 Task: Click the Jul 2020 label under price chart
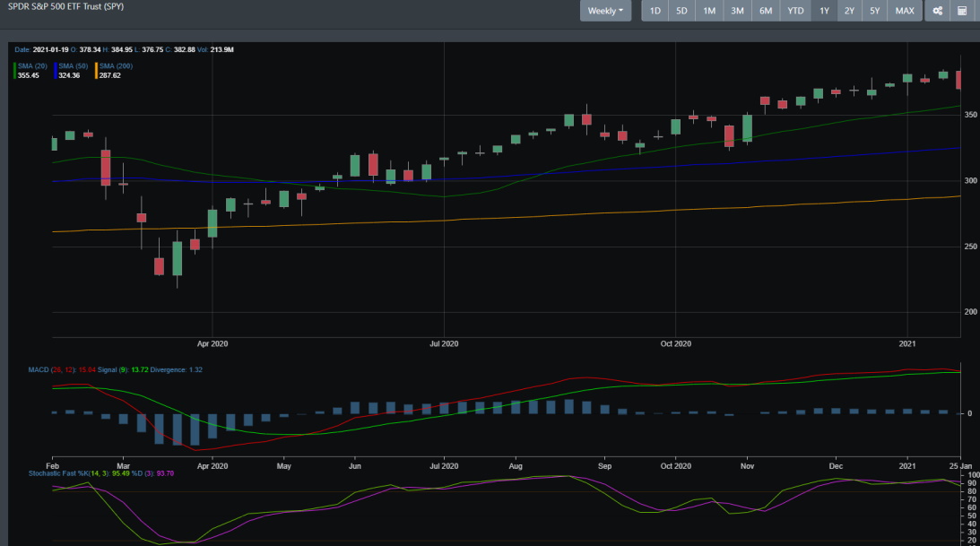[x=444, y=344]
